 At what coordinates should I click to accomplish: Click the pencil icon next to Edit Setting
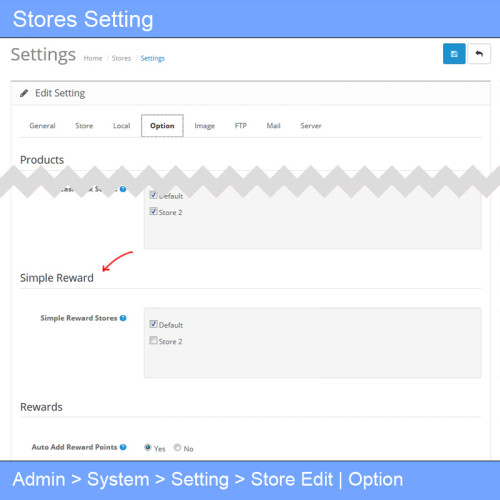tap(24, 93)
